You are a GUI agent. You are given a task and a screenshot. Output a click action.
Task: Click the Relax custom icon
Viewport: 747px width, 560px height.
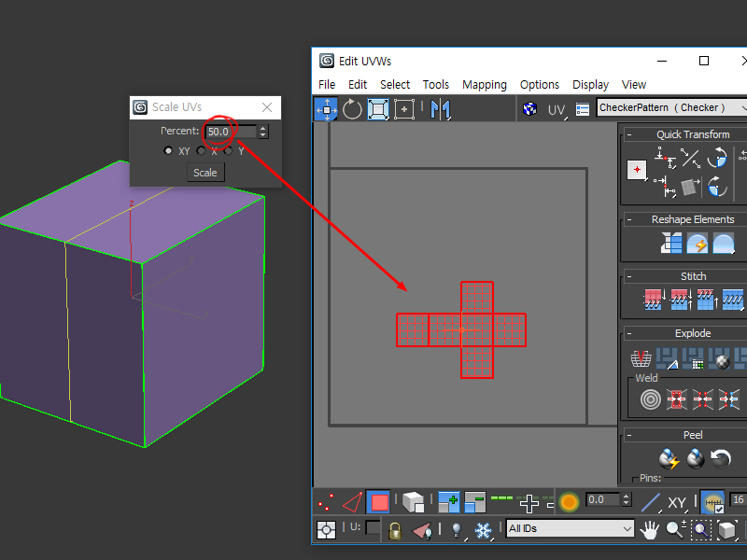tap(723, 243)
